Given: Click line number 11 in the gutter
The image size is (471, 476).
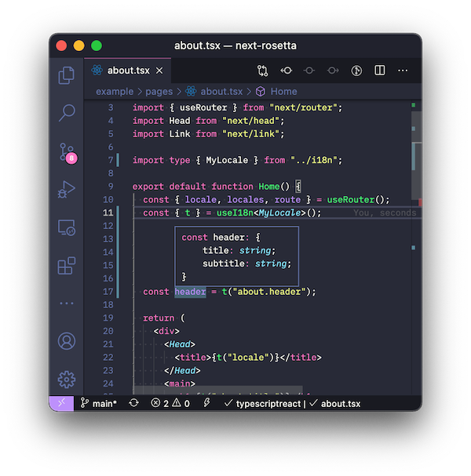Looking at the screenshot, I should [108, 213].
